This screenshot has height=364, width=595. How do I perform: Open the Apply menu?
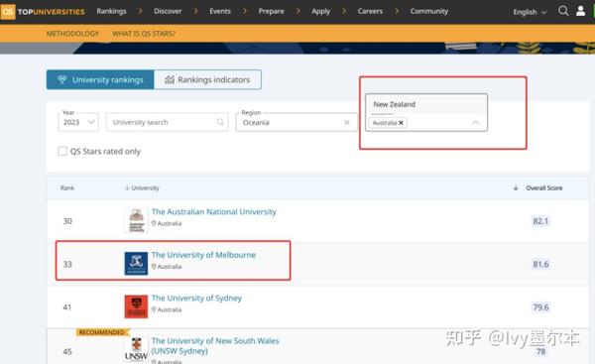click(320, 11)
